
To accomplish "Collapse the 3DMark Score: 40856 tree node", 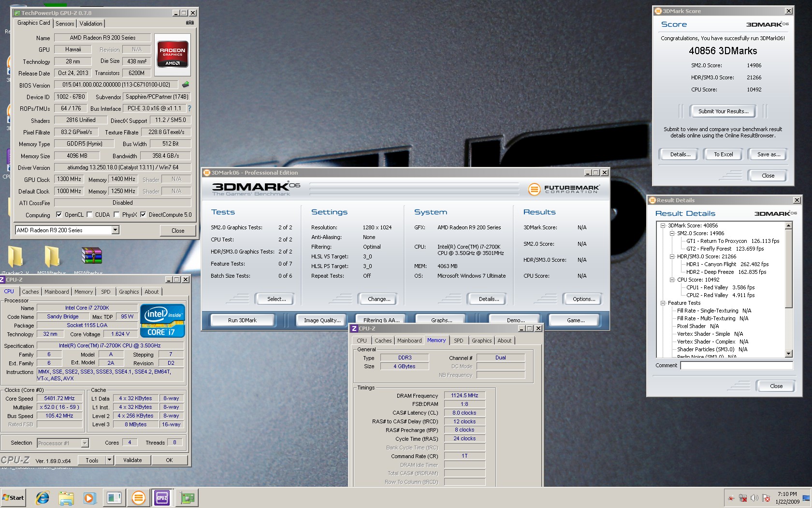I will pos(663,225).
